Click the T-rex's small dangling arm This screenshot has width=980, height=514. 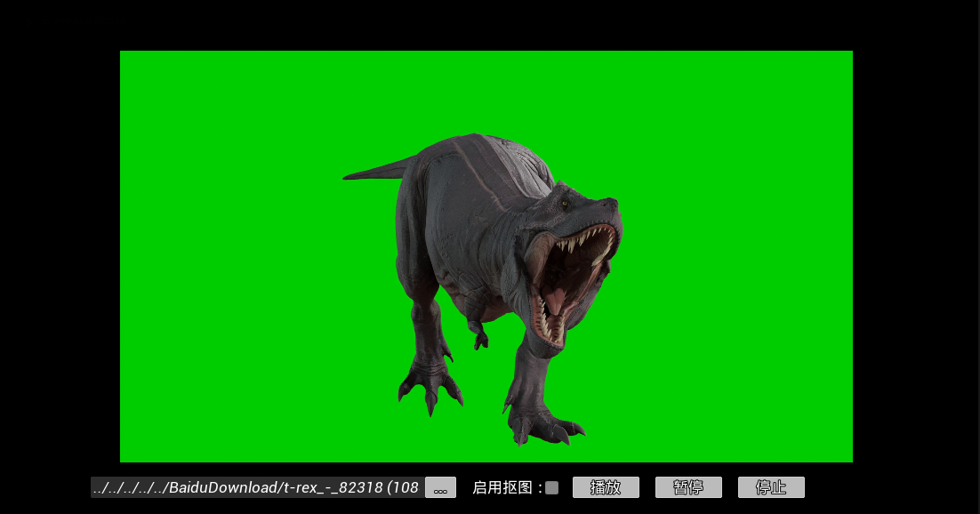[480, 336]
